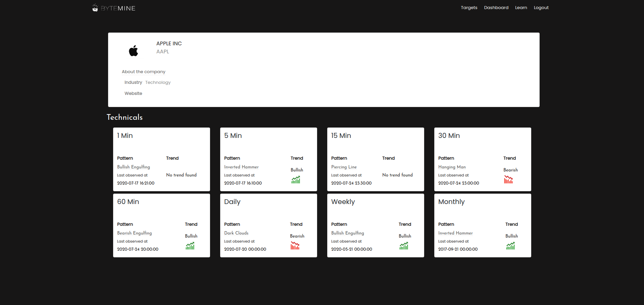Click the bullish chart icon in 60 Min card
The width and height of the screenshot is (644, 305).
pos(190,246)
